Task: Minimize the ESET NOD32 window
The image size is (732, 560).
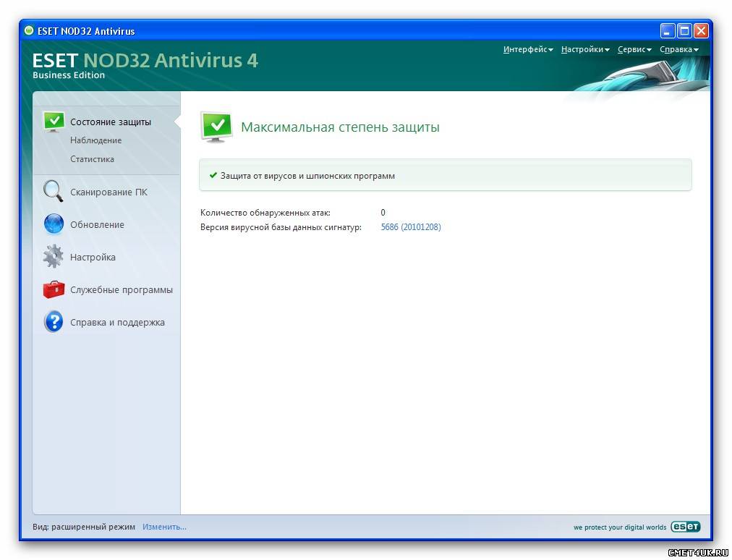Action: [x=668, y=31]
